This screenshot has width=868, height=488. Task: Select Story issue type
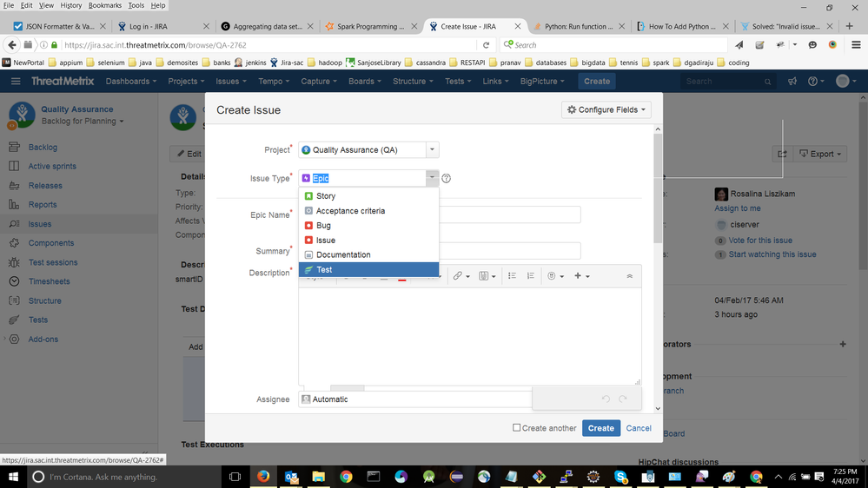pos(368,196)
